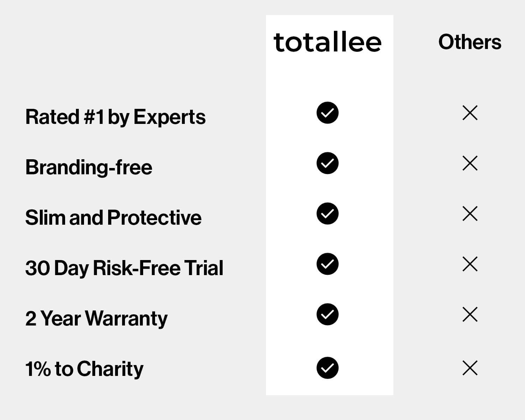The image size is (525, 420).
Task: Click the 30 Day Risk-Free Trial checkmark
Action: tap(327, 264)
